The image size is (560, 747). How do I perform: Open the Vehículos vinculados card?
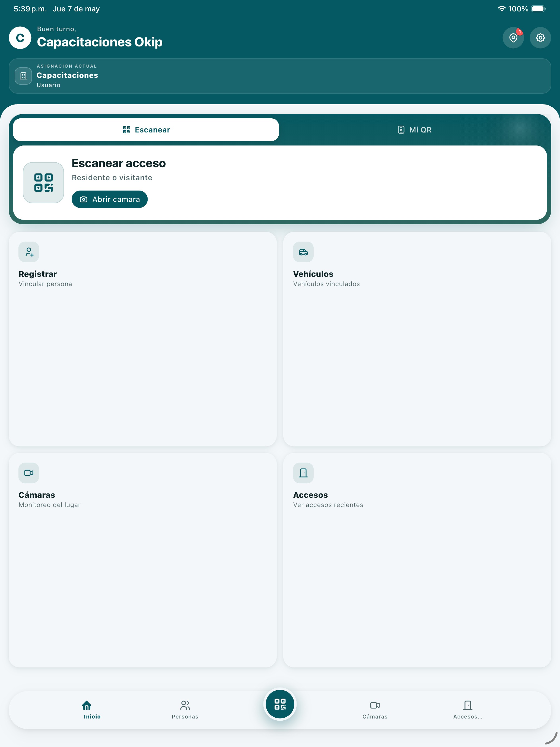(x=417, y=339)
